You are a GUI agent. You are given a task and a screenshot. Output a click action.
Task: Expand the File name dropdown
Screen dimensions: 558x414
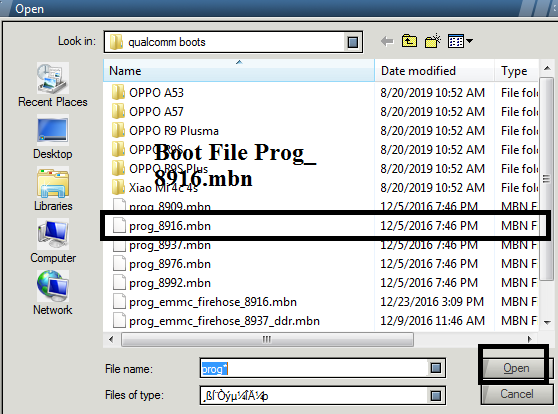[x=436, y=368]
